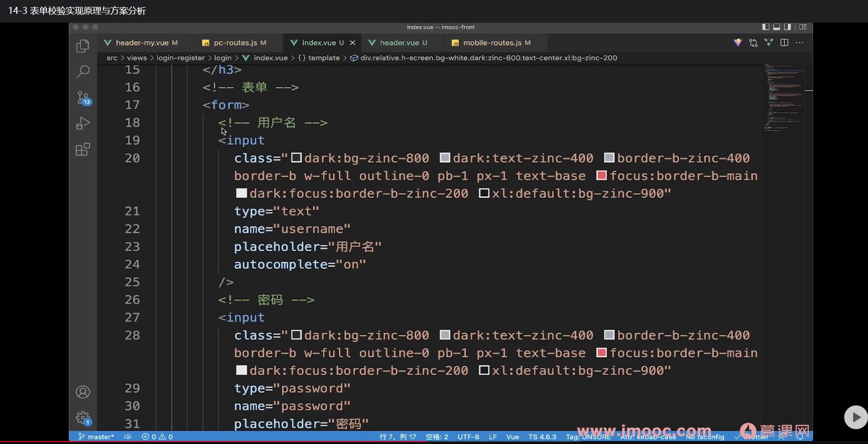Open the Extensions view
The width and height of the screenshot is (868, 444).
83,149
